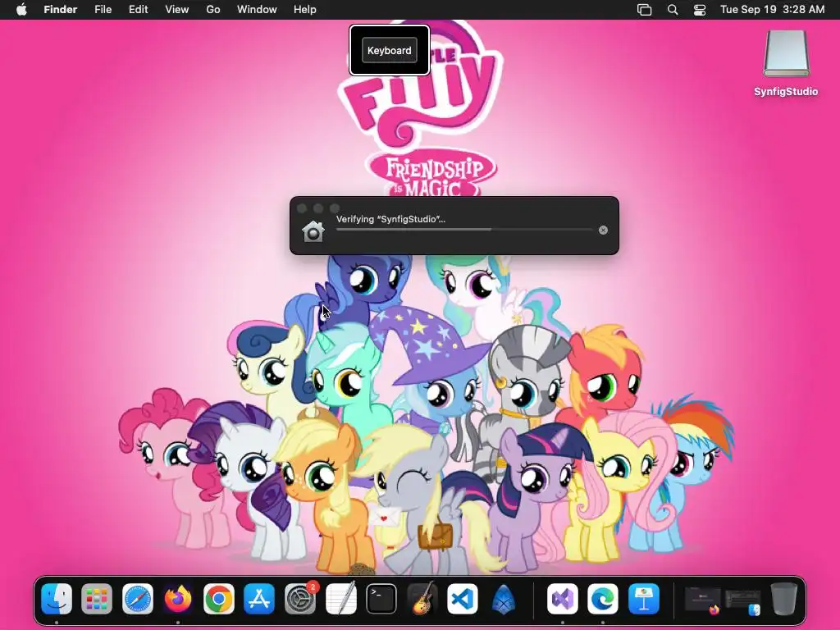Screen dimensions: 840x630
Task: Open Google Chrome from the Dock
Action: 218,599
